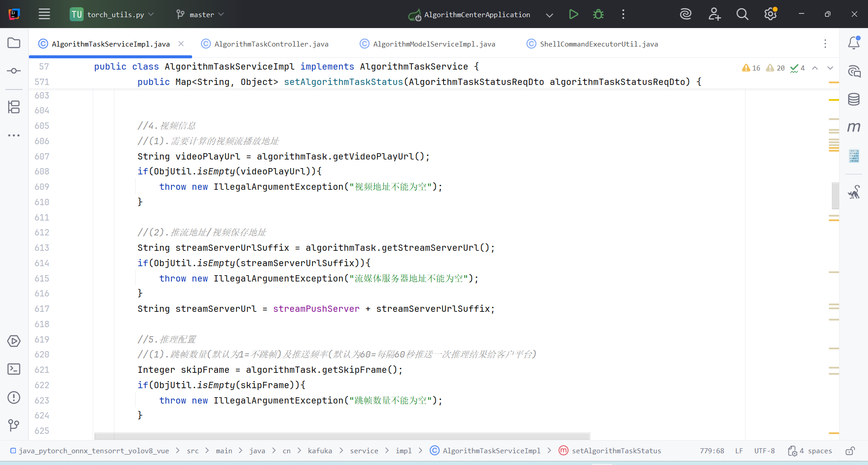This screenshot has width=868, height=465.
Task: Open the Database tool window
Action: click(854, 99)
